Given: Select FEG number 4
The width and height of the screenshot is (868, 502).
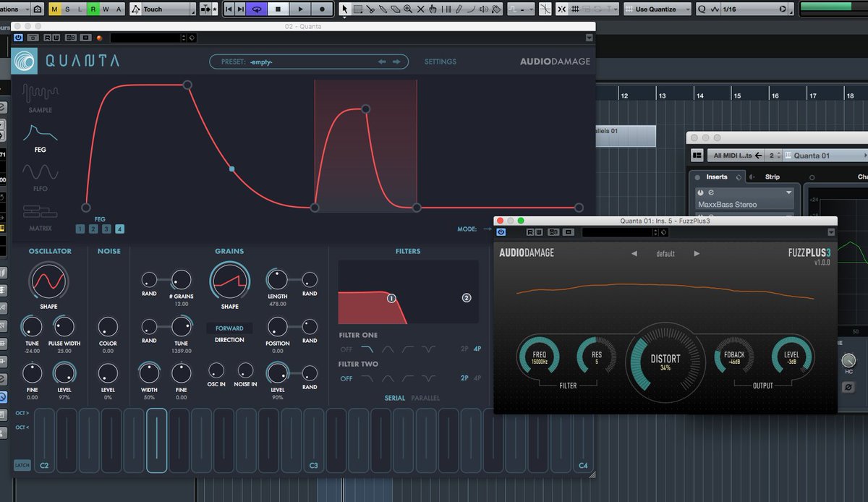Looking at the screenshot, I should [x=119, y=229].
